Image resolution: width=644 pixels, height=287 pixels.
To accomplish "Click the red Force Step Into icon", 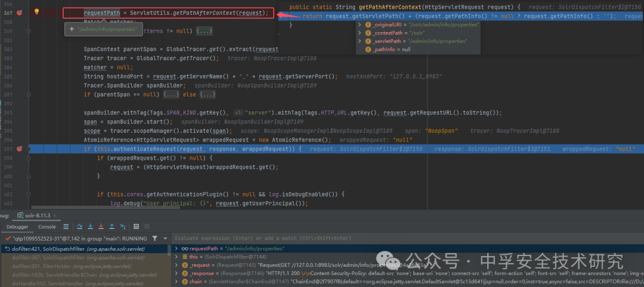I will tap(101, 226).
